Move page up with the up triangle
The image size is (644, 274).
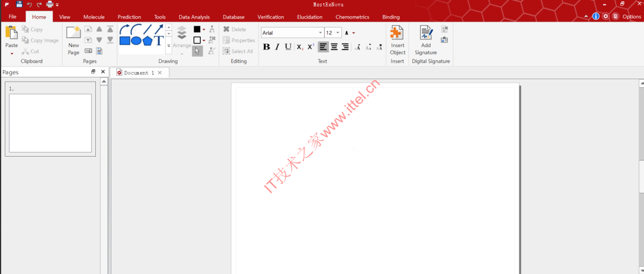click(x=99, y=29)
